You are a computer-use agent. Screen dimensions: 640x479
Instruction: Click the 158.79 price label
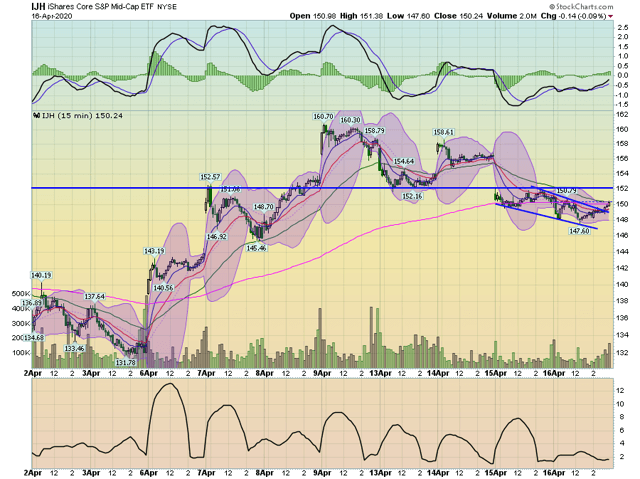pos(374,131)
